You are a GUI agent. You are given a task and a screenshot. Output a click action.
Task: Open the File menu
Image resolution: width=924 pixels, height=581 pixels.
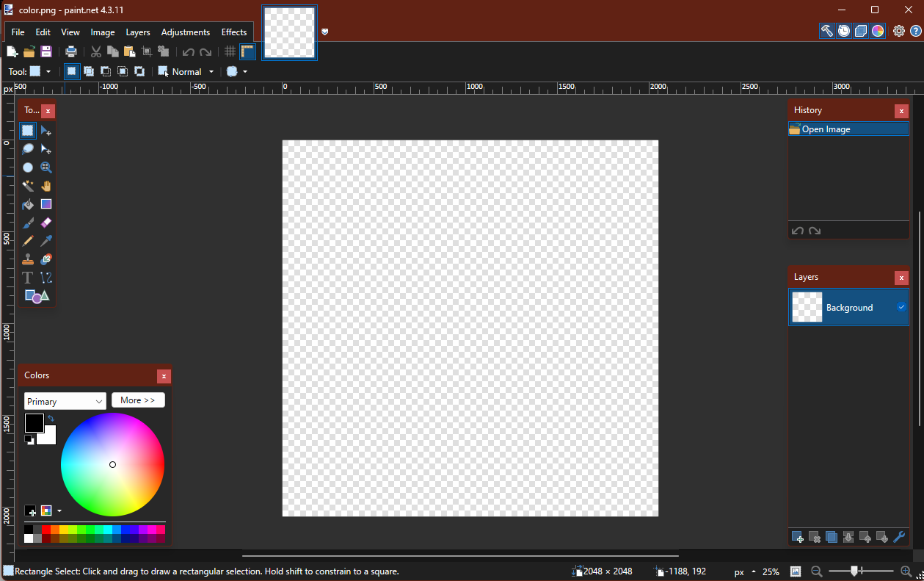18,32
